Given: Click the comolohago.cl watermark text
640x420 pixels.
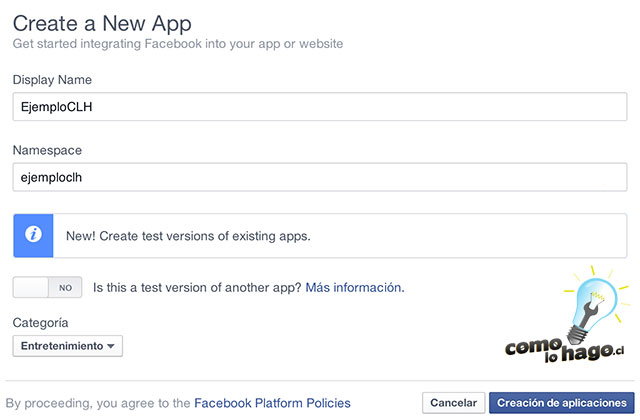Looking at the screenshot, I should point(564,350).
